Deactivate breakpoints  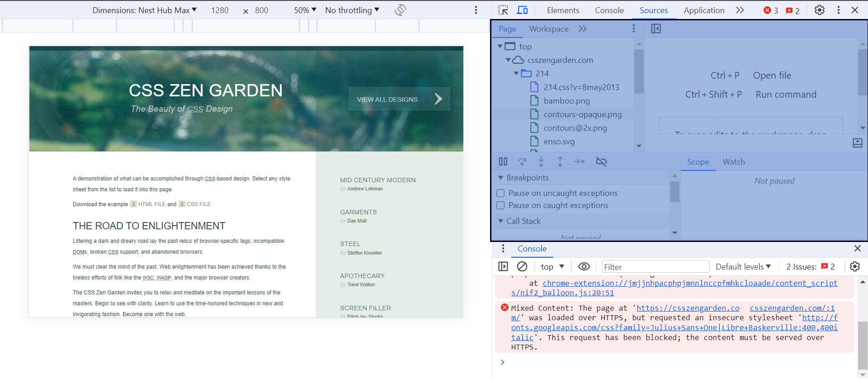[601, 161]
